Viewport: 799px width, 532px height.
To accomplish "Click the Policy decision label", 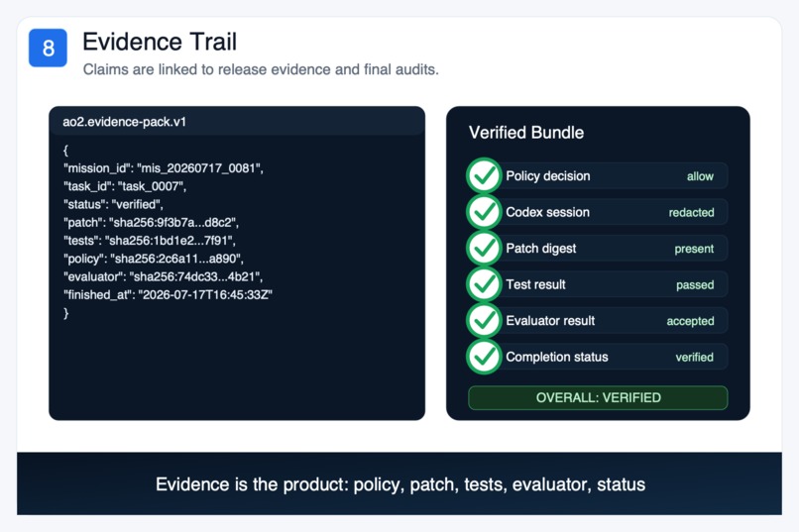I will 548,176.
